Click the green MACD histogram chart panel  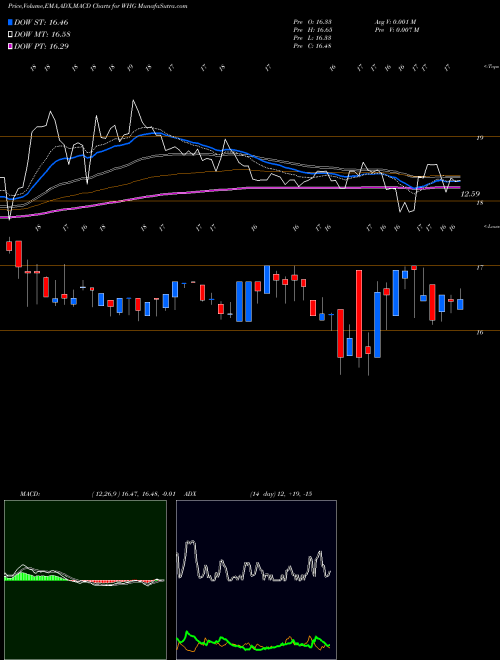click(85, 580)
